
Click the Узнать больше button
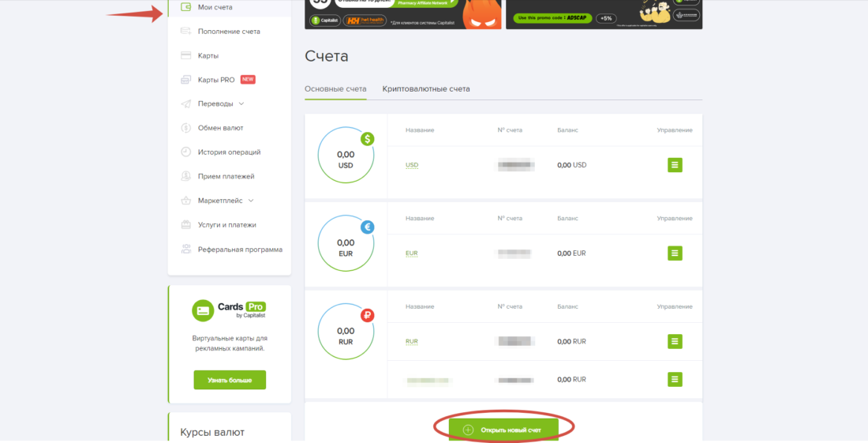230,380
